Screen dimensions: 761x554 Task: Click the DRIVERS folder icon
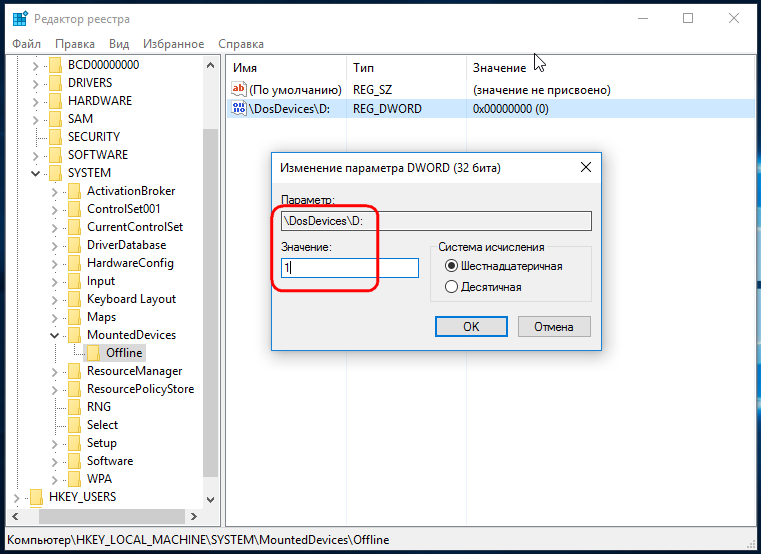(x=56, y=83)
